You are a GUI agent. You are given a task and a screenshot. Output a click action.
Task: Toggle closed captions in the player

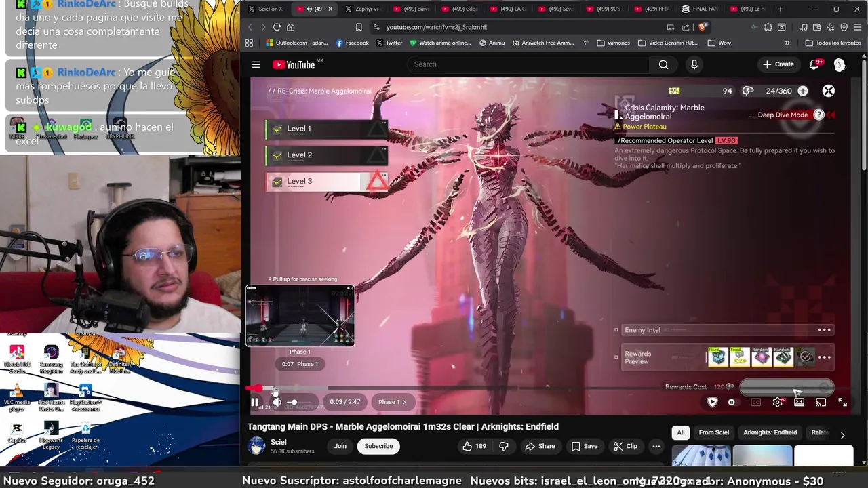755,403
